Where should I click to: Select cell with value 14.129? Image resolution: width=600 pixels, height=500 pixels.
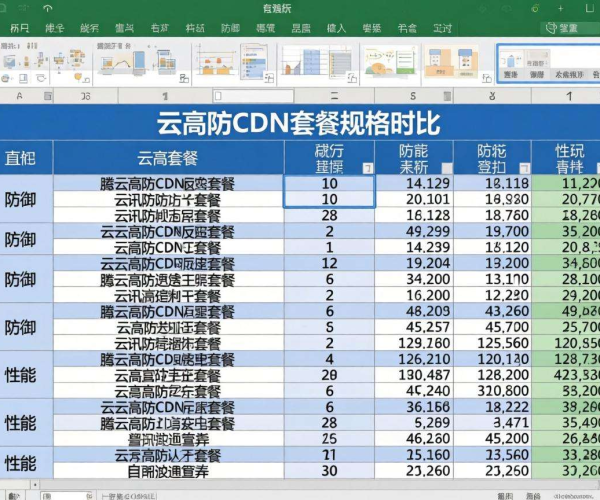tap(414, 183)
